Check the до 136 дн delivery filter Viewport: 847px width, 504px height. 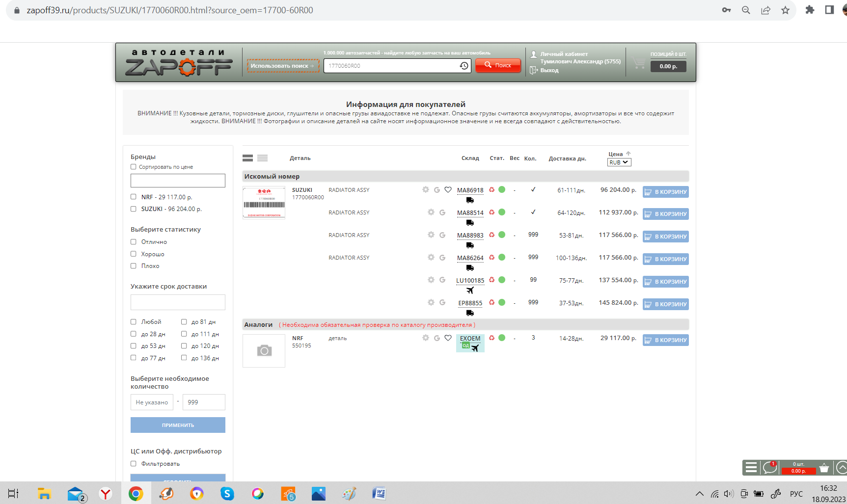click(184, 358)
